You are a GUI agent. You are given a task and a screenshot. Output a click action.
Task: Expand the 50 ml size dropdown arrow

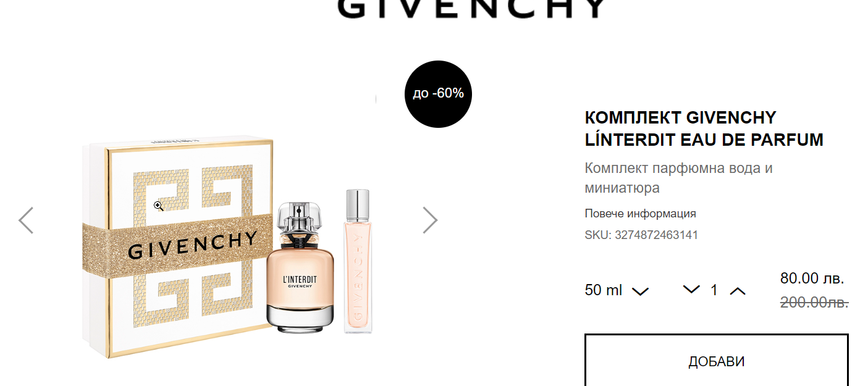[641, 291]
